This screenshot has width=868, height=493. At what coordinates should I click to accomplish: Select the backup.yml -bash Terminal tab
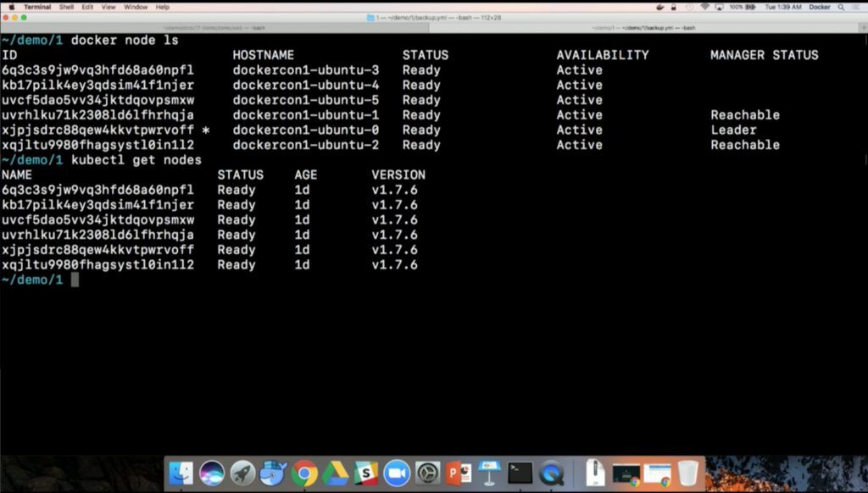coord(644,28)
